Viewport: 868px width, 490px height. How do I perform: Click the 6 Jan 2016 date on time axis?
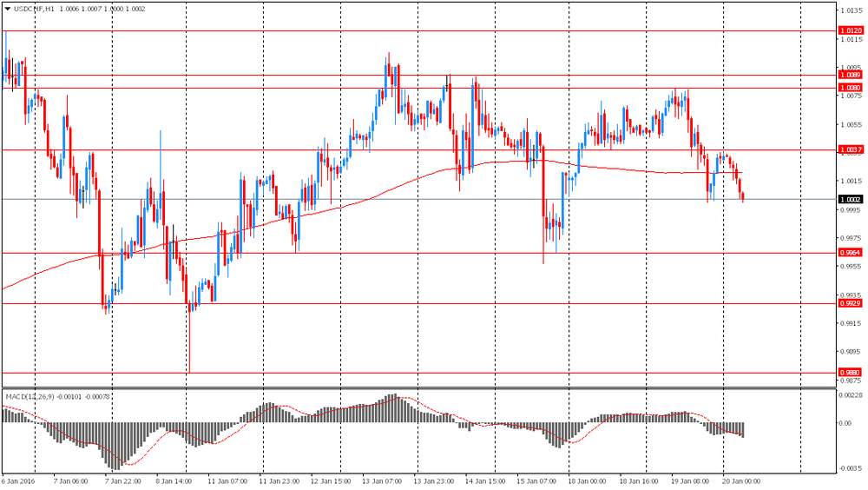(x=18, y=481)
